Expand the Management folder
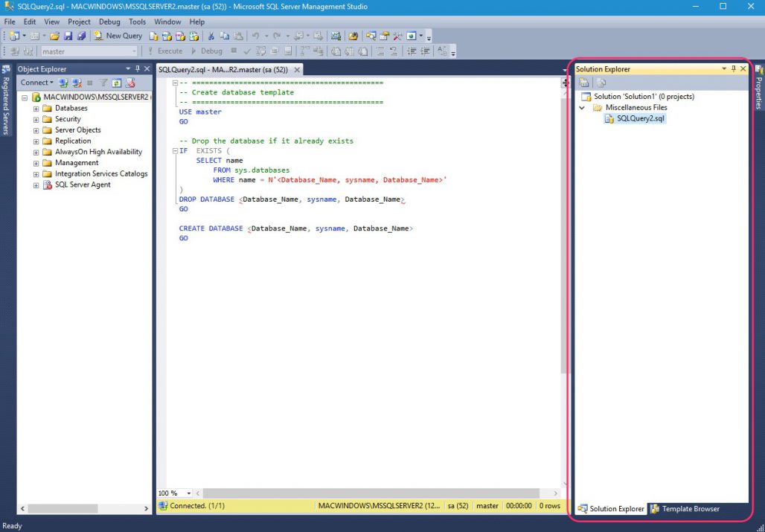The image size is (765, 532). coord(36,164)
